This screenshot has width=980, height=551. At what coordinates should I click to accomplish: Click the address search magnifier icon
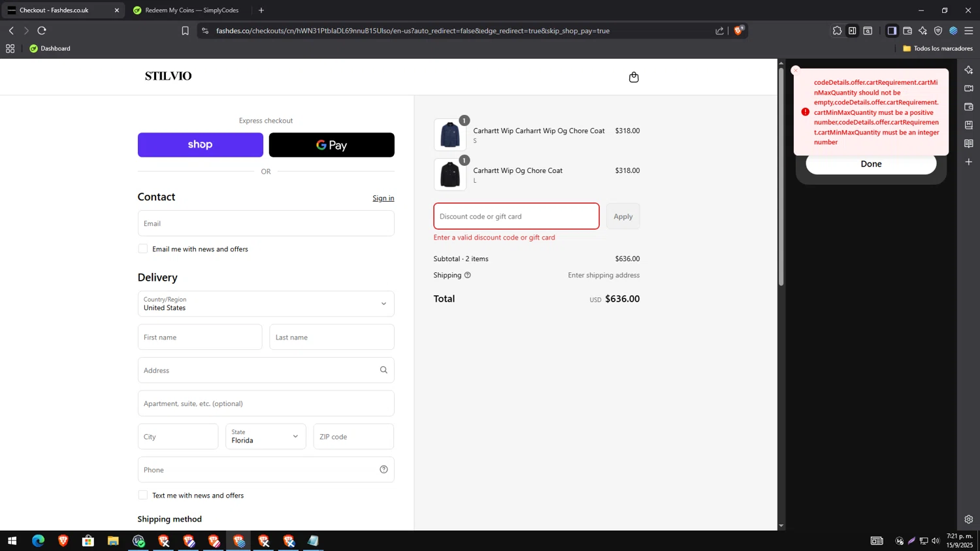pyautogui.click(x=384, y=370)
